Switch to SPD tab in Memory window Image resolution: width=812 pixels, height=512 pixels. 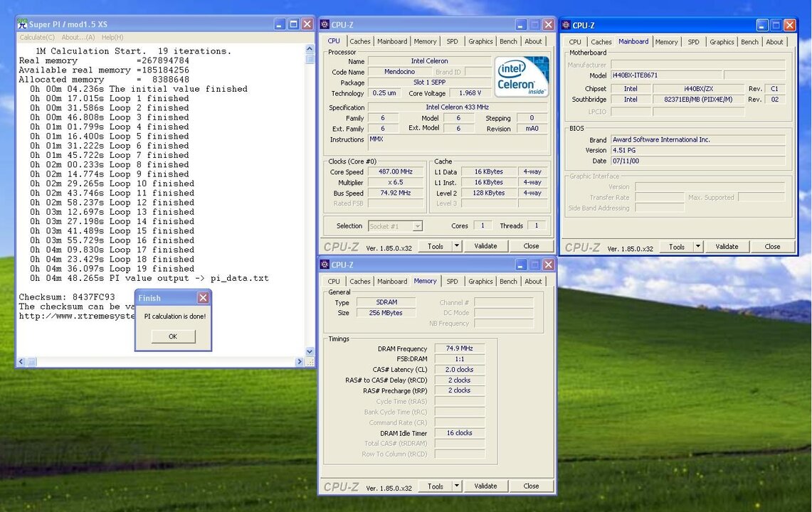[452, 282]
